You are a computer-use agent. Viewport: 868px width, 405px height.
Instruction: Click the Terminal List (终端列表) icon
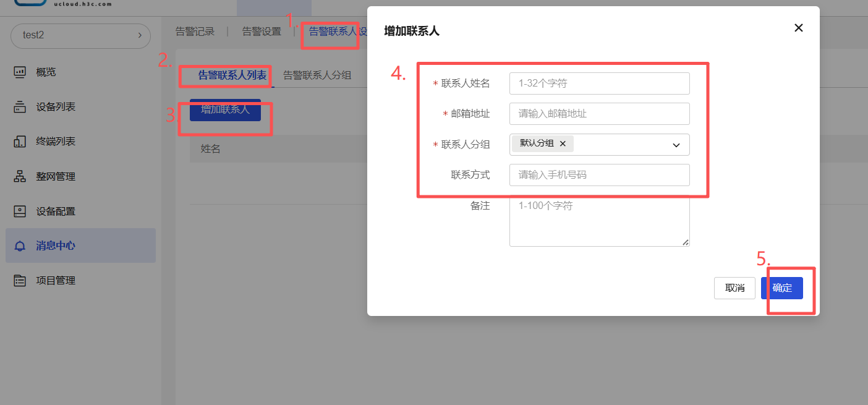20,142
